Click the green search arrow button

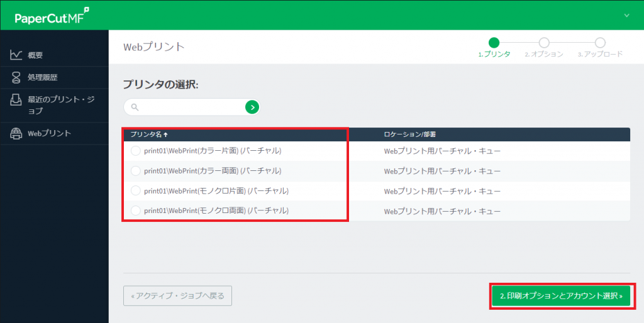(252, 107)
